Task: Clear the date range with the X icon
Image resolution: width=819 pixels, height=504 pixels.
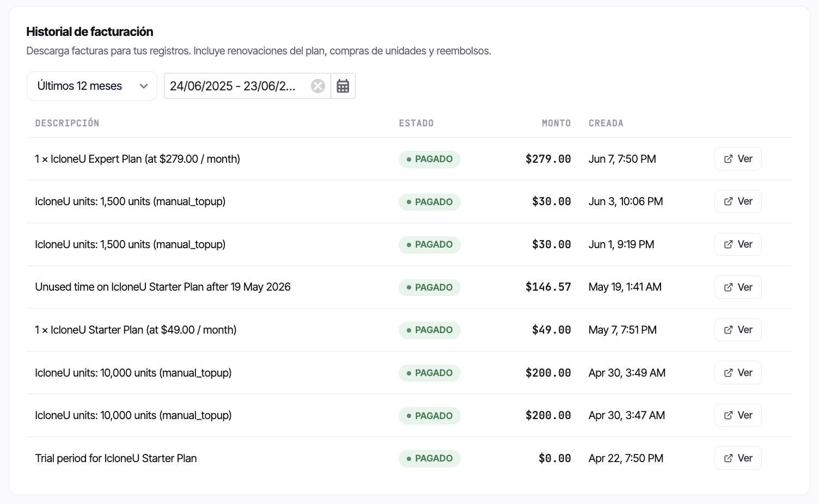Action: (318, 86)
